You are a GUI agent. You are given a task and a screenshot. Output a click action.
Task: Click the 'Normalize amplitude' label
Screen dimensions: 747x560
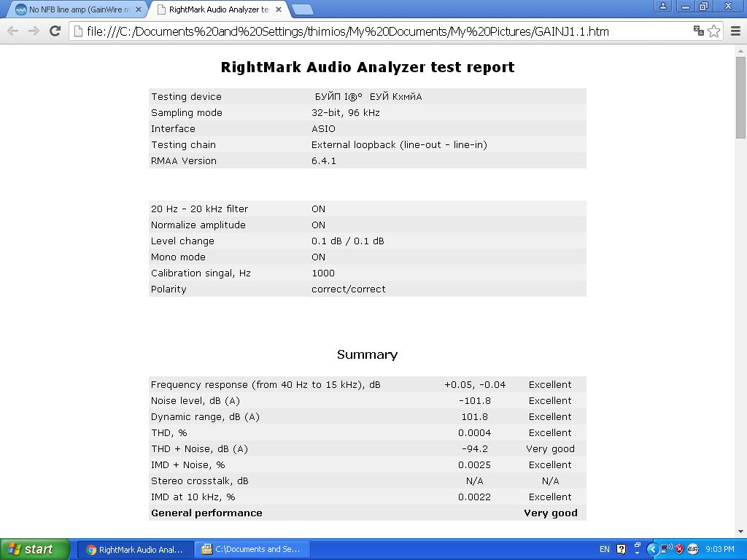198,225
